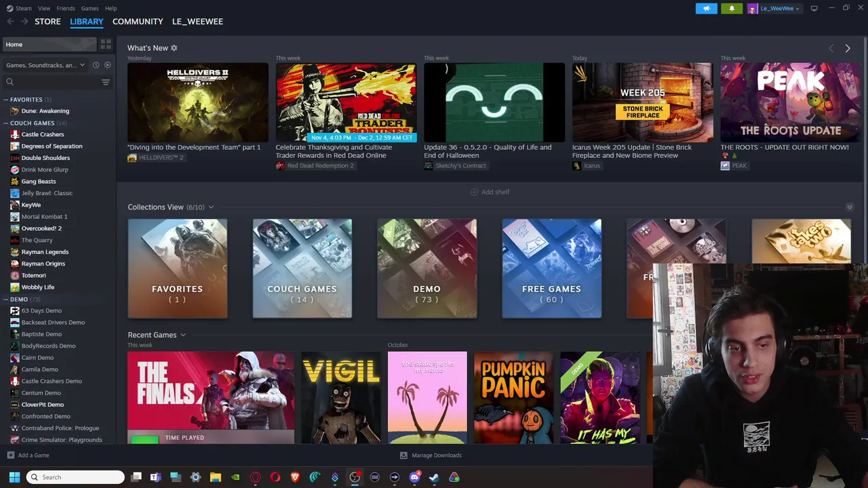Show previous What's New items arrow
868x488 pixels.
(x=831, y=48)
